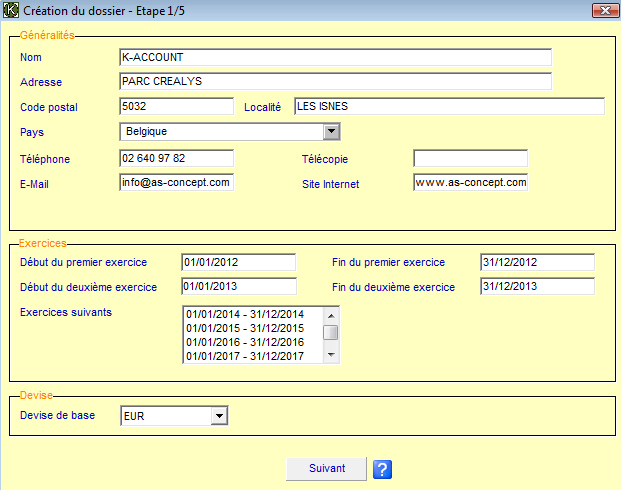
Task: Click the Fin du deuxième exercice label
Action: point(393,287)
